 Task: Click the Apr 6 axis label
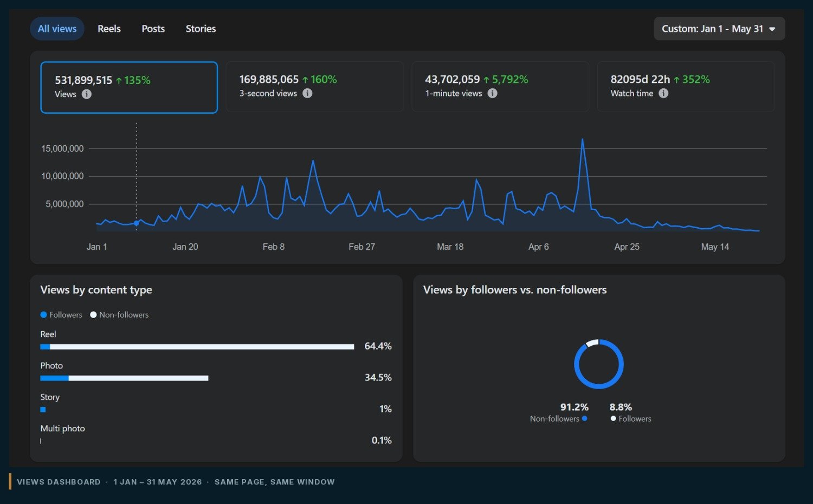pos(539,247)
